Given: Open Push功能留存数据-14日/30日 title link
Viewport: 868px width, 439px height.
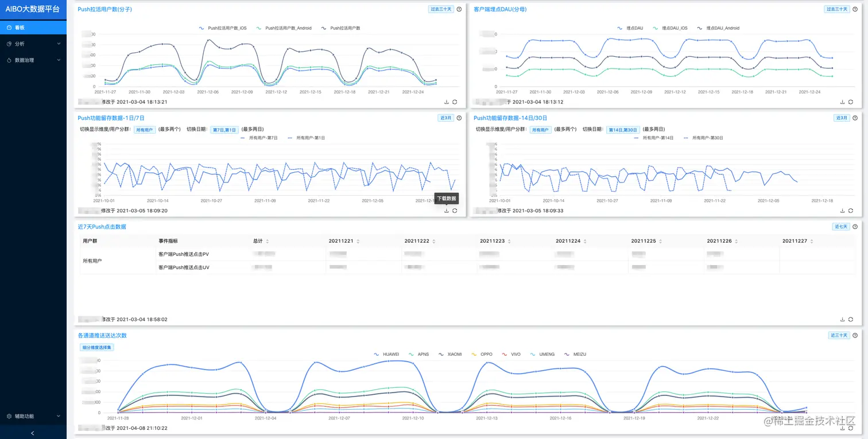Looking at the screenshot, I should 510,118.
